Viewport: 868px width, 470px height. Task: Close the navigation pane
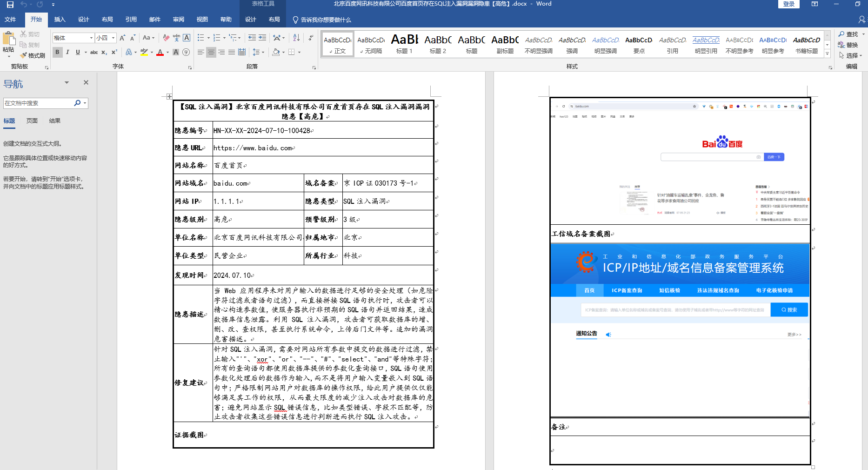point(86,82)
